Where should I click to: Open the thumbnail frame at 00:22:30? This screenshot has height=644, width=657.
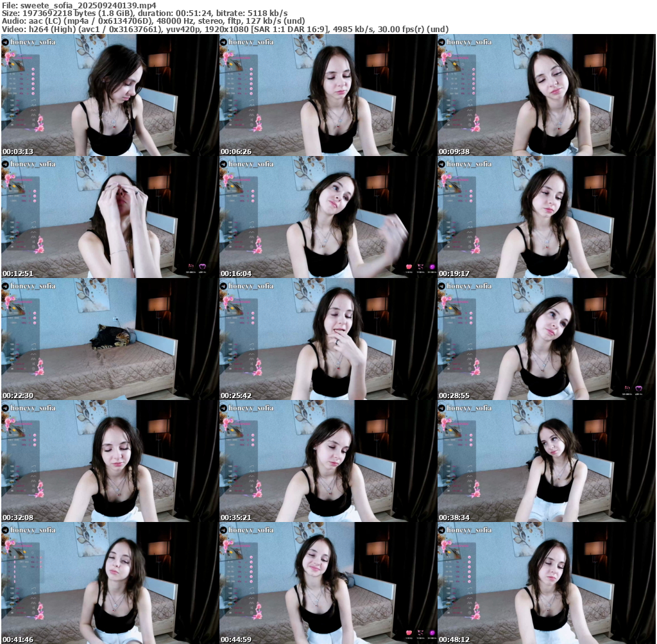click(x=110, y=339)
